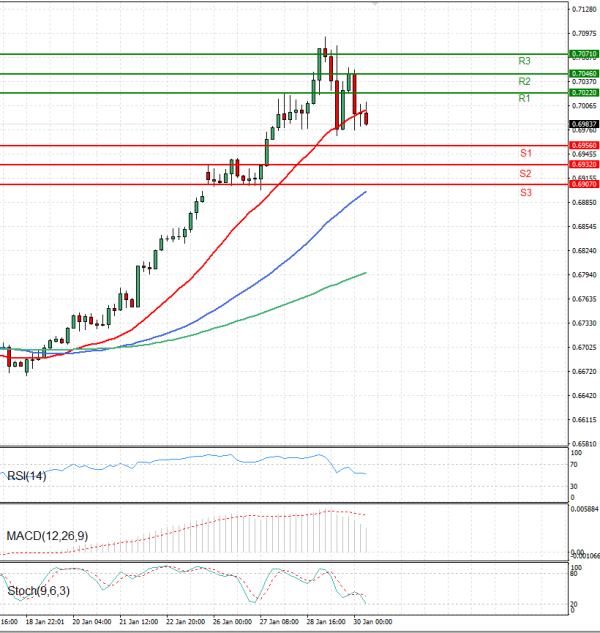Click the R2 resistance label
The width and height of the screenshot is (600, 633).
tap(523, 81)
